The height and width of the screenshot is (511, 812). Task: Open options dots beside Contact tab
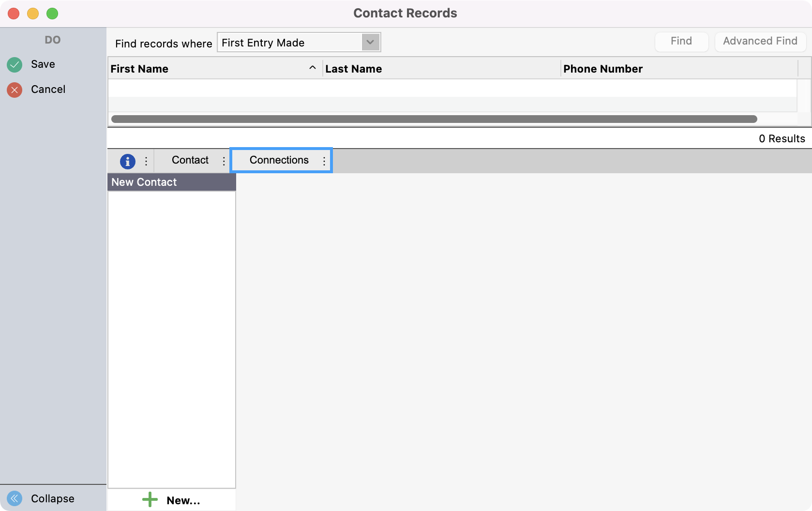224,161
